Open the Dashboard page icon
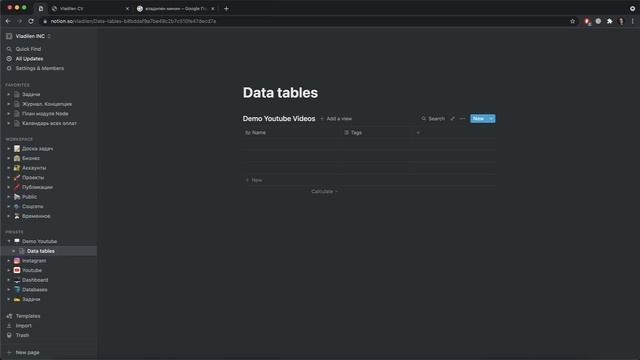Viewport: 640px width, 360px height. coord(17,280)
